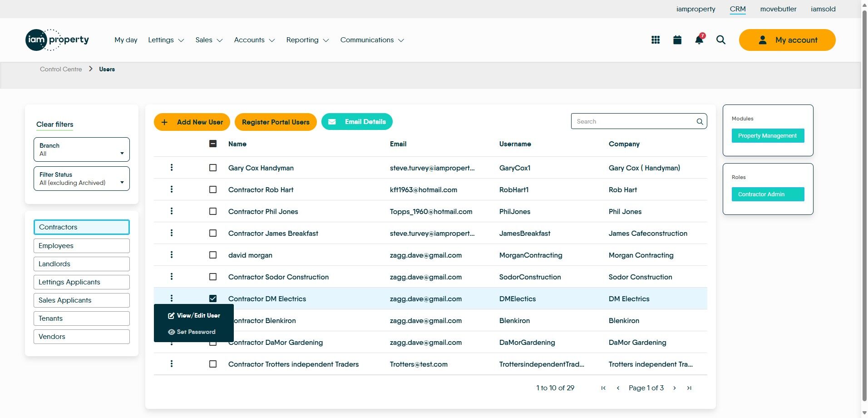Open the Filter Status dropdown
This screenshot has width=868, height=418.
[82, 179]
